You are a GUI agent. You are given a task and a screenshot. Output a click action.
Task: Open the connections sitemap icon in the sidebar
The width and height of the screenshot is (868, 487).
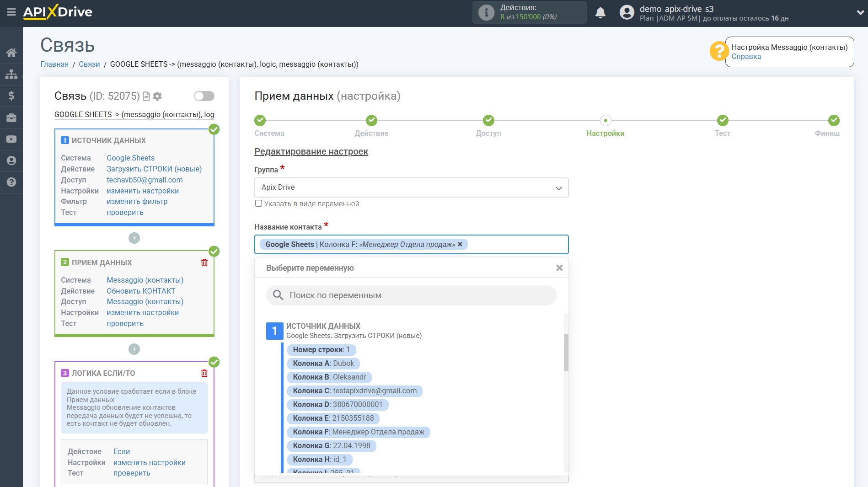point(11,74)
